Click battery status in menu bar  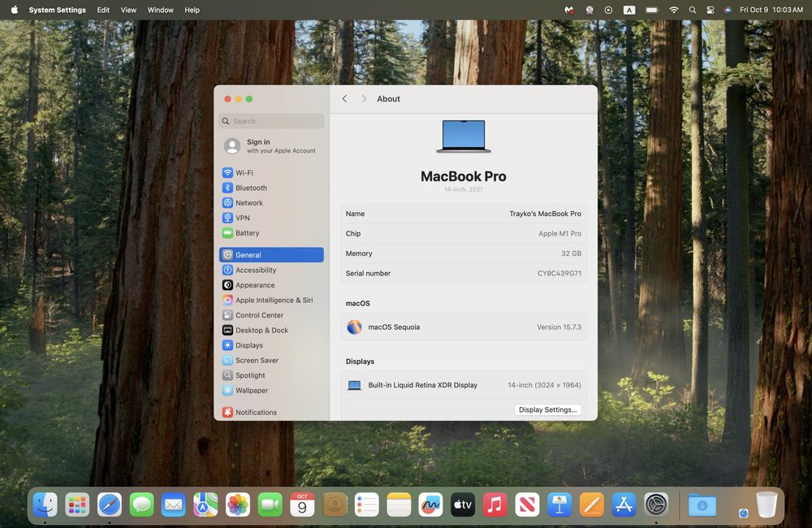[x=651, y=10]
